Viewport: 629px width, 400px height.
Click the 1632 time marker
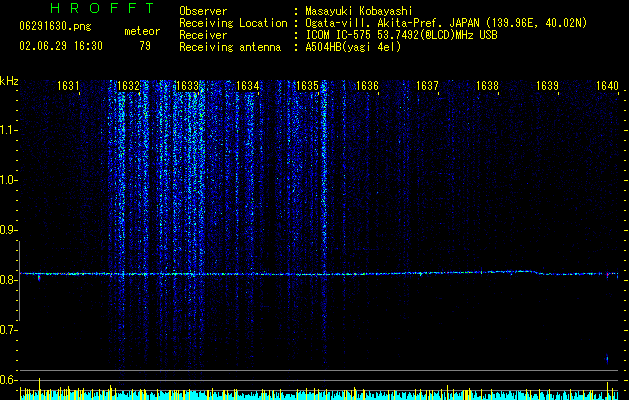128,86
